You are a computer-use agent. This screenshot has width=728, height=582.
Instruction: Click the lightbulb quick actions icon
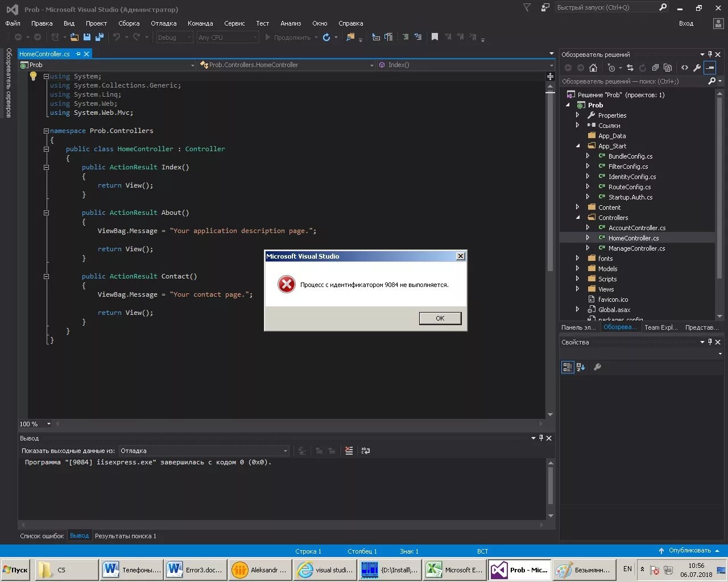(x=33, y=76)
